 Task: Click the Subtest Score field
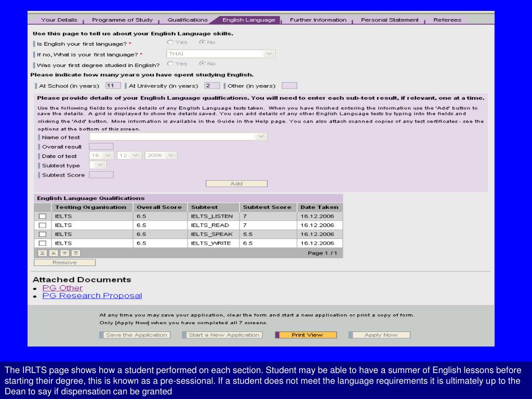(x=101, y=175)
